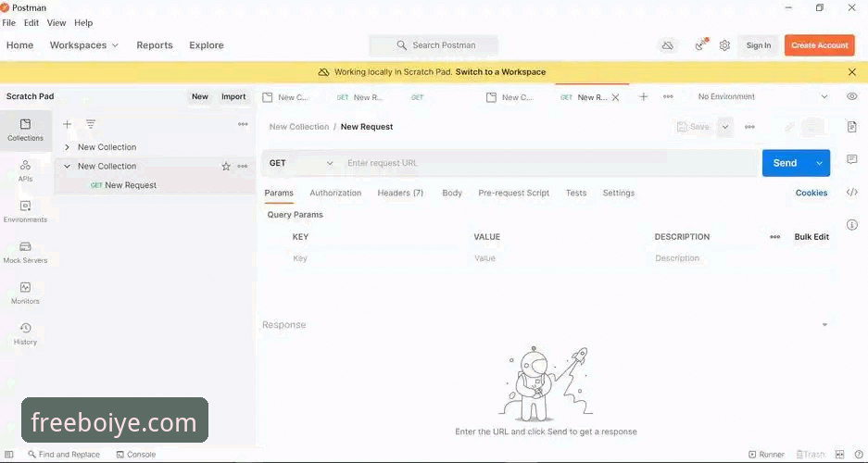
Task: Open the View menu
Action: pos(57,22)
